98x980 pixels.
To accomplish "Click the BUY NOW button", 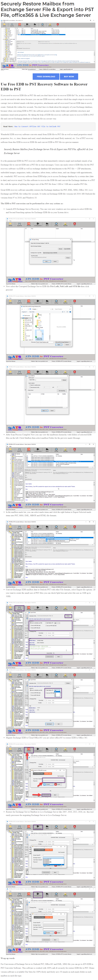I will coord(69,76).
